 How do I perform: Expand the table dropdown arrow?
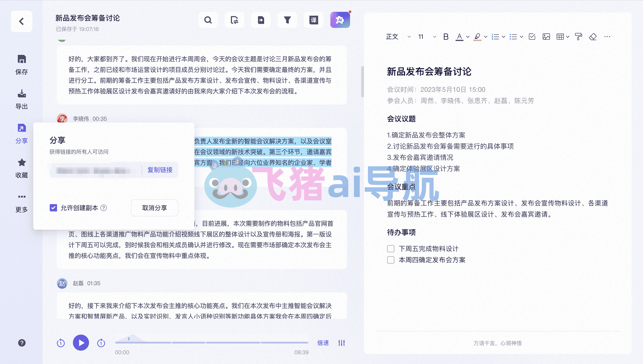568,37
